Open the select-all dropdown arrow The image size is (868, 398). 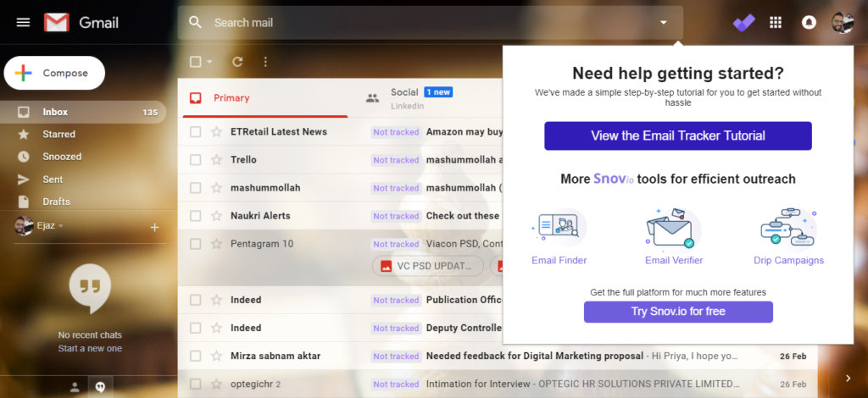click(210, 62)
